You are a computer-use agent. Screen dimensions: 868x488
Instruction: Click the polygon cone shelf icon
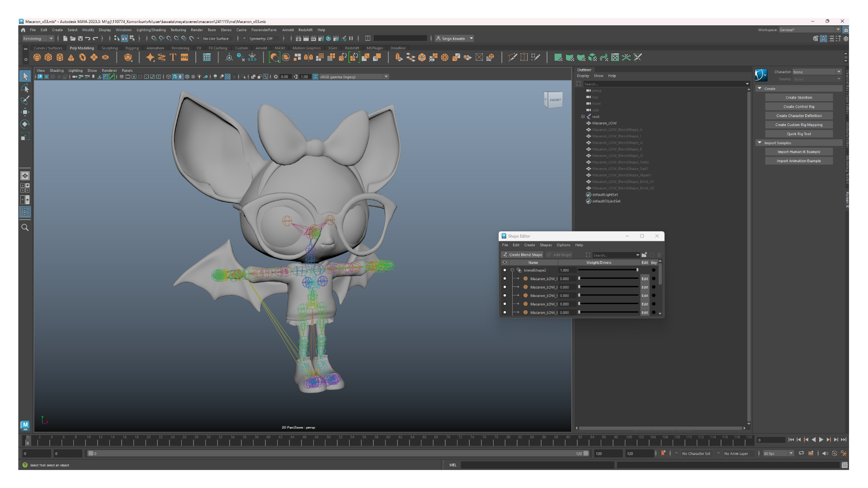pos(71,57)
